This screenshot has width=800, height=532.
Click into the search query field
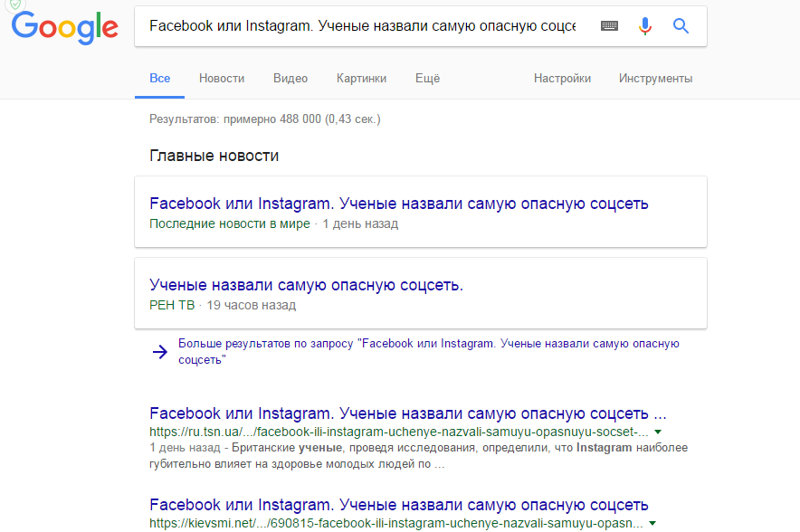(362, 26)
